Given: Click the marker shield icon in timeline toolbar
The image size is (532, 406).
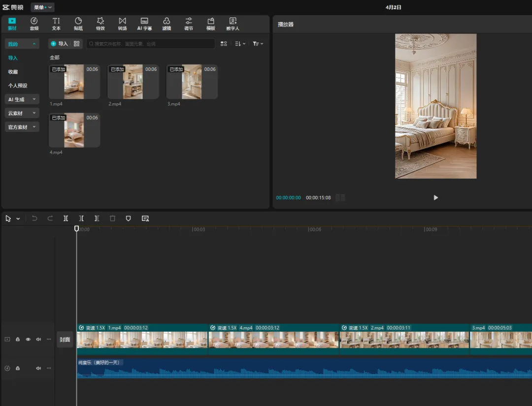Looking at the screenshot, I should pos(129,219).
